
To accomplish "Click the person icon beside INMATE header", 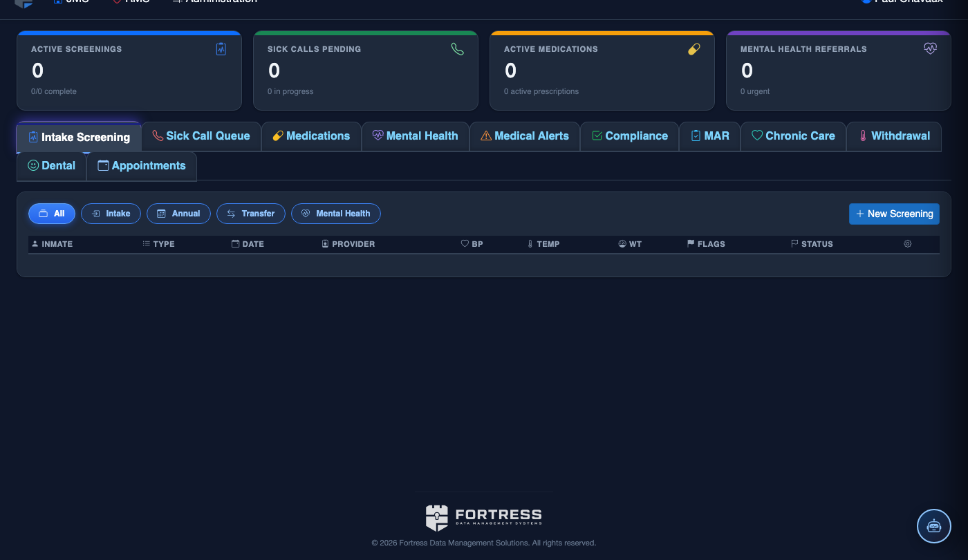I will 35,244.
